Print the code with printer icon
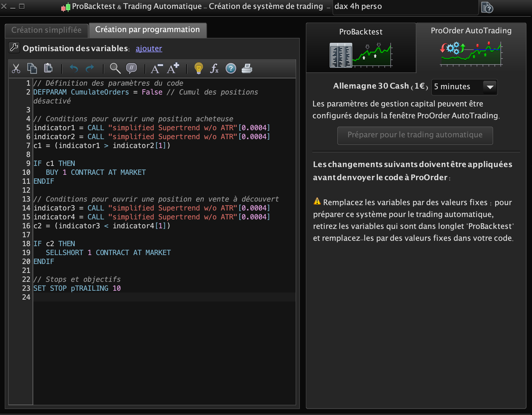This screenshot has height=415, width=532. click(247, 69)
